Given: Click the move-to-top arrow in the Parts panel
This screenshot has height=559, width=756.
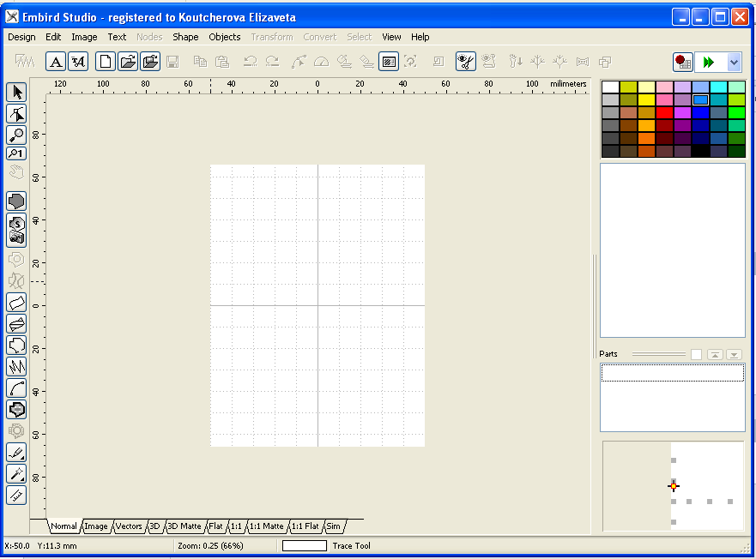Looking at the screenshot, I should [x=715, y=354].
